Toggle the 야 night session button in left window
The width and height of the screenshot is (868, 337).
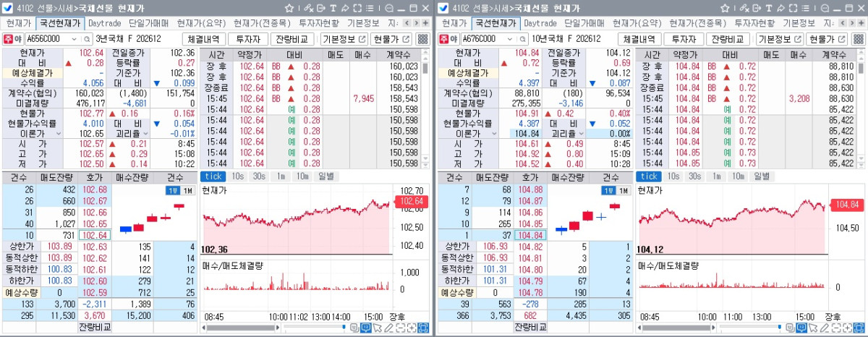(19, 39)
